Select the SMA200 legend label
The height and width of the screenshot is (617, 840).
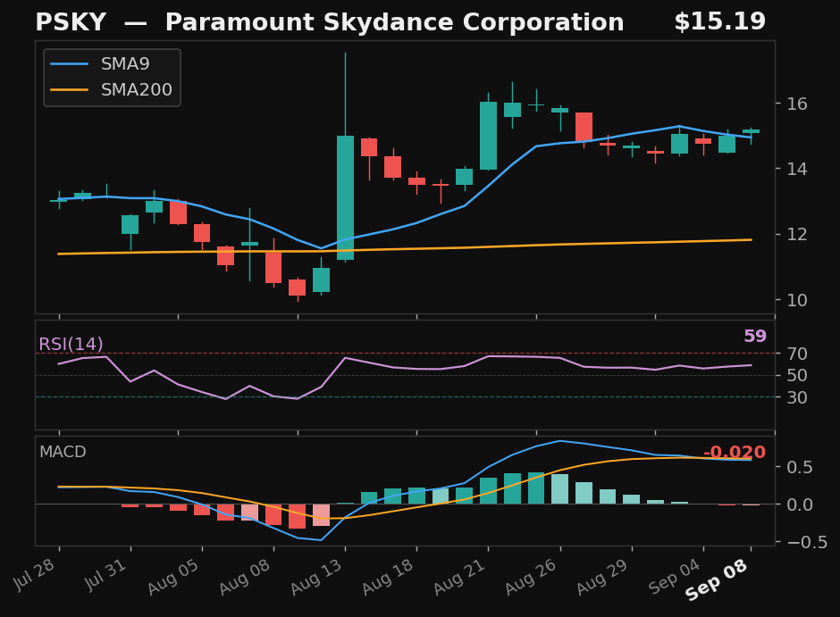point(137,90)
